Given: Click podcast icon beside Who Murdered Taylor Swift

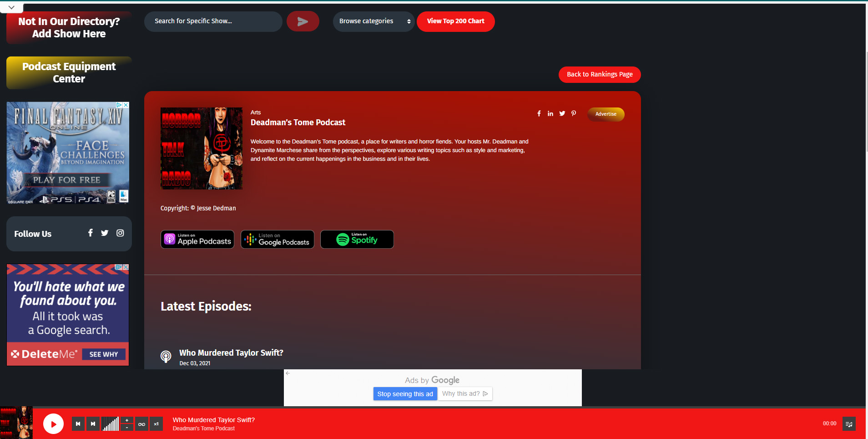Looking at the screenshot, I should pyautogui.click(x=166, y=356).
